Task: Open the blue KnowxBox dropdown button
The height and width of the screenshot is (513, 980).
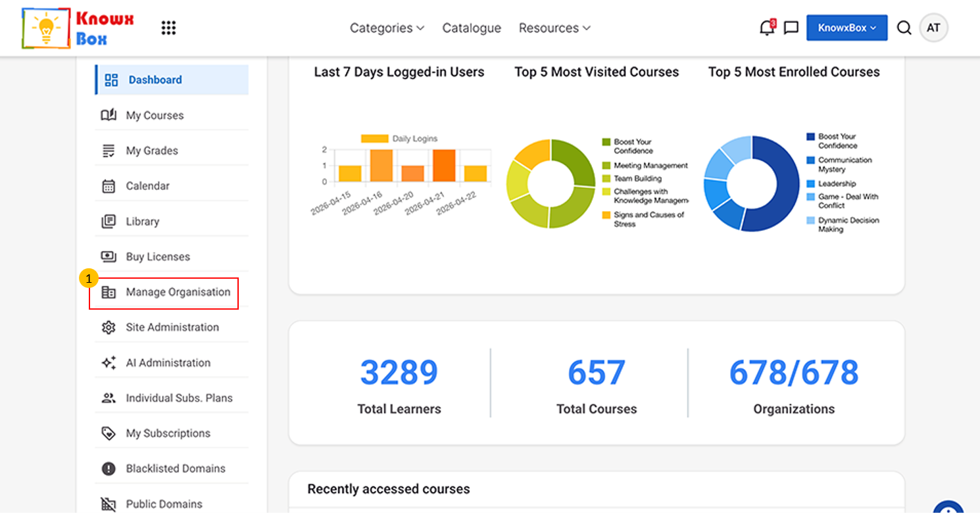Action: [x=846, y=28]
